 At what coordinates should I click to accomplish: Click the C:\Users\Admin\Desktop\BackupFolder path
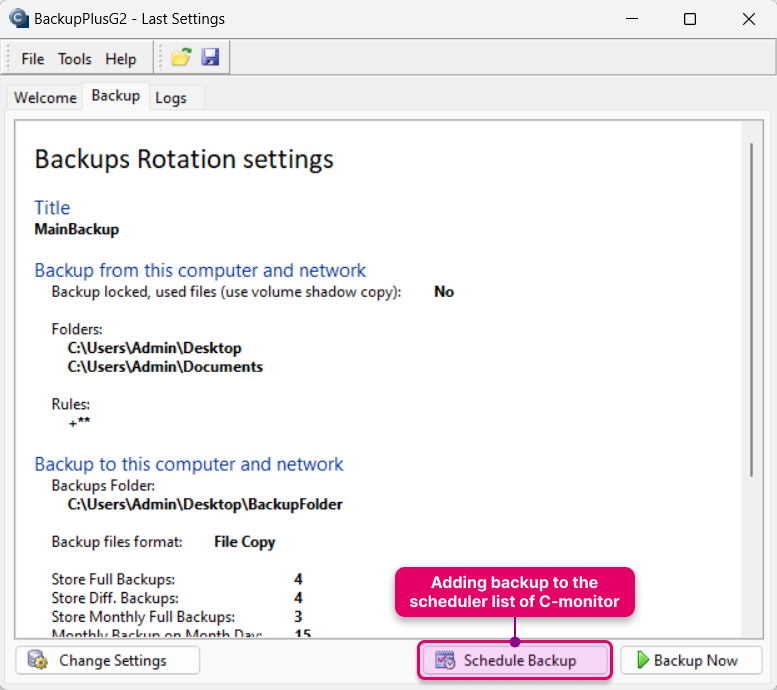205,505
